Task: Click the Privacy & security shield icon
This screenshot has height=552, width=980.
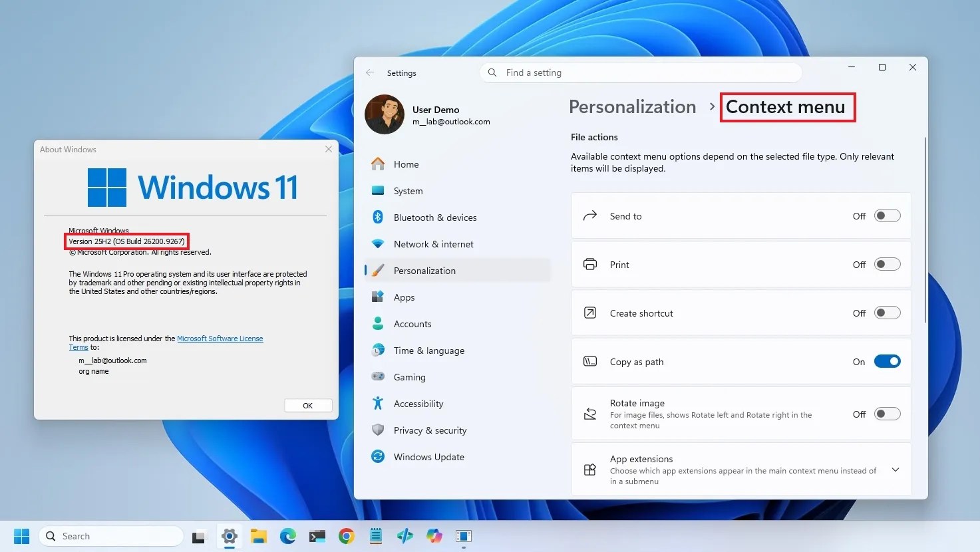Action: tap(378, 430)
